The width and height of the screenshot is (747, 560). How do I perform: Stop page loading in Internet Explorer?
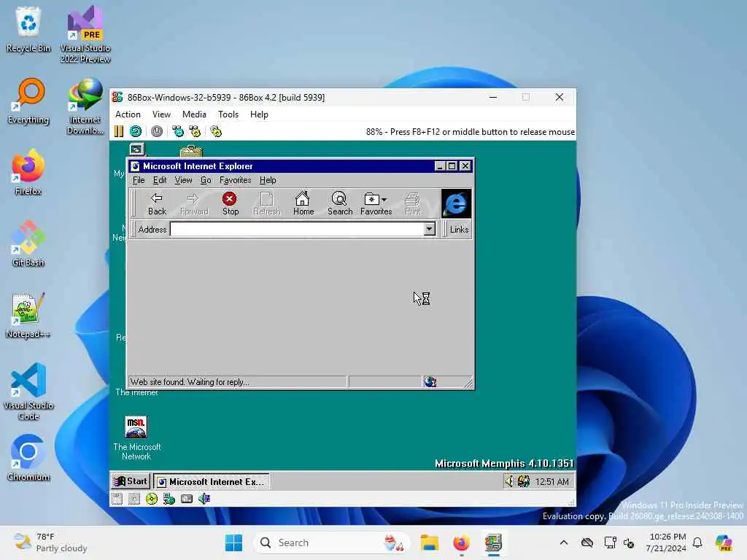click(230, 204)
